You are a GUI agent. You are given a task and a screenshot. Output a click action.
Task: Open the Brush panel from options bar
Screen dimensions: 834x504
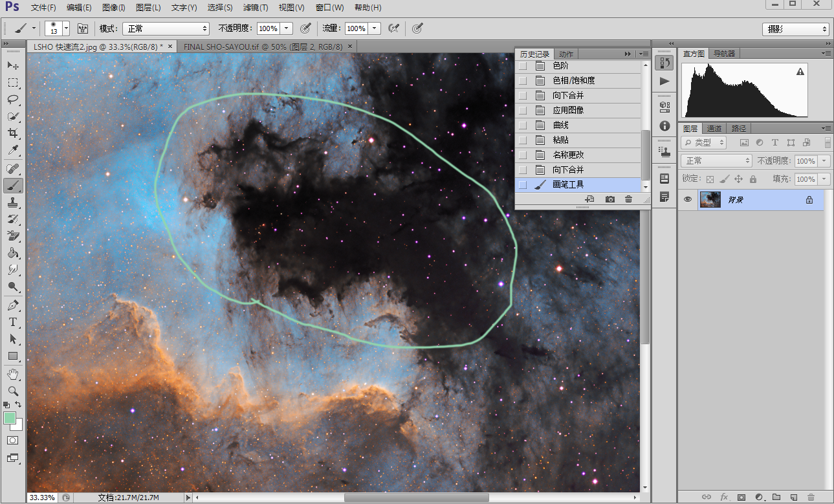click(x=83, y=28)
